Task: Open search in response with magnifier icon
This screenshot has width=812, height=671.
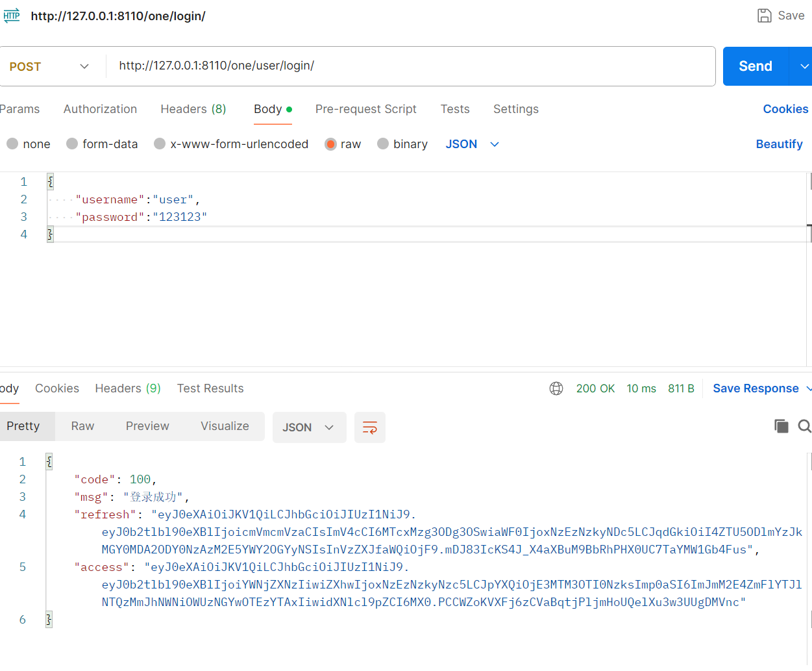Action: coord(805,426)
